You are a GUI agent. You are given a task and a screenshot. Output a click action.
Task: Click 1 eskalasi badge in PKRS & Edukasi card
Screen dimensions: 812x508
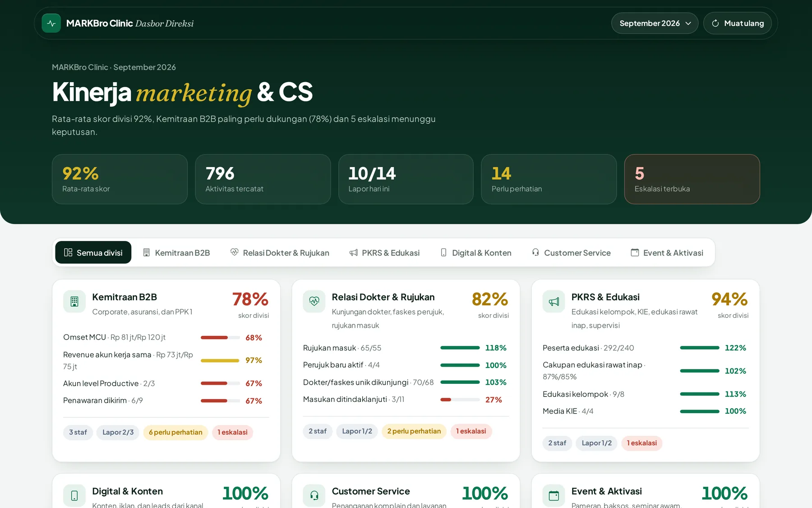point(641,443)
